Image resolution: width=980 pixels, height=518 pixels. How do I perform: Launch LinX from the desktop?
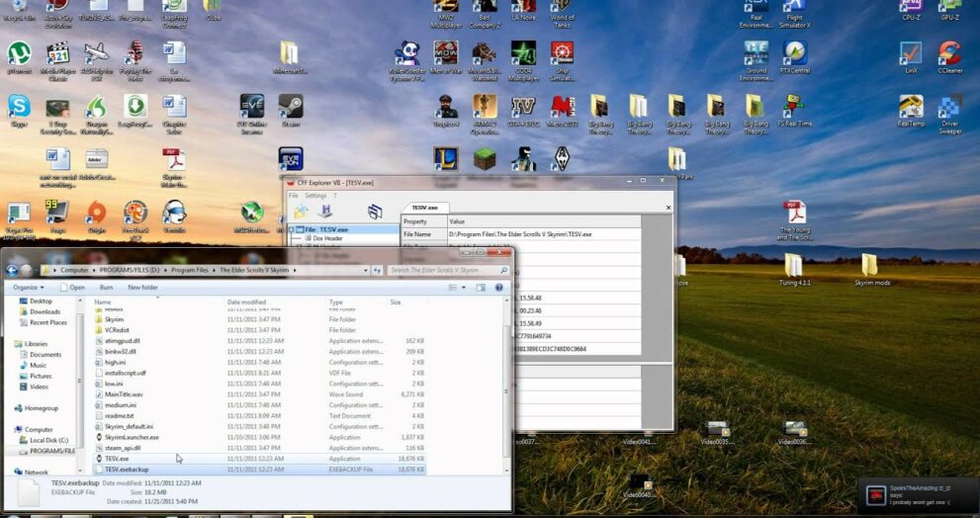911,53
